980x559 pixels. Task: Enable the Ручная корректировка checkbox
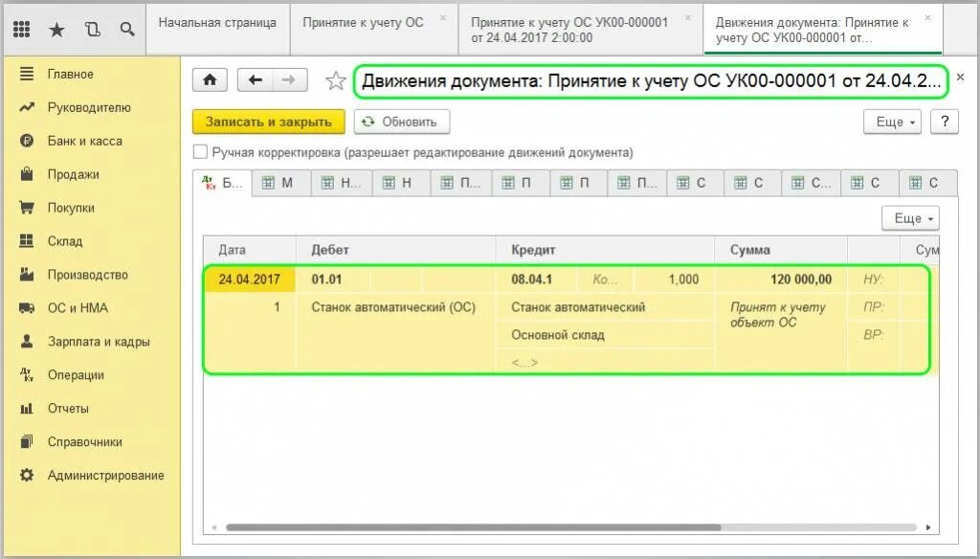click(200, 152)
